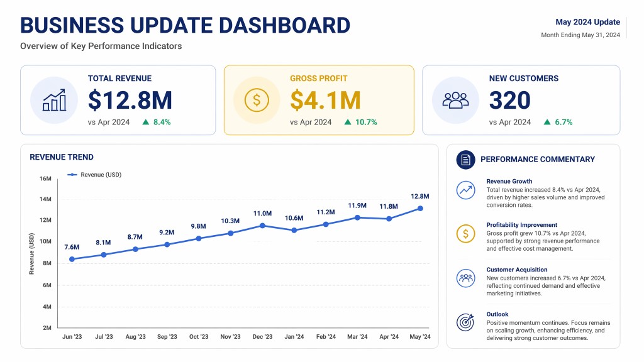Select the Aug '23 data point on chart
The width and height of the screenshot is (644, 362).
click(x=136, y=249)
